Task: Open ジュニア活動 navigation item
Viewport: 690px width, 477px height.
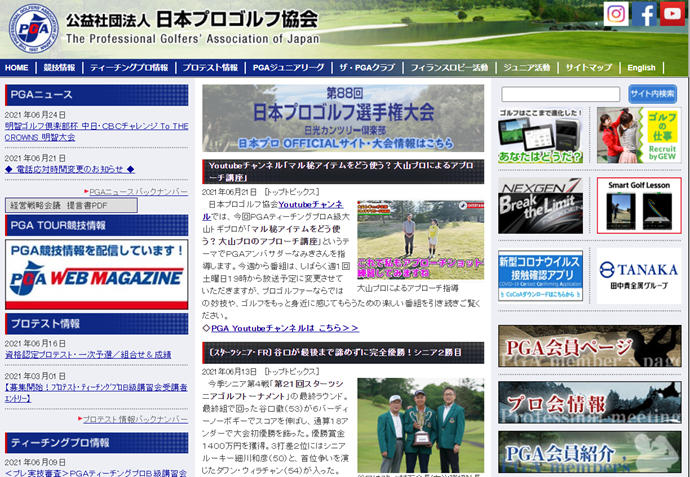Action: 527,68
